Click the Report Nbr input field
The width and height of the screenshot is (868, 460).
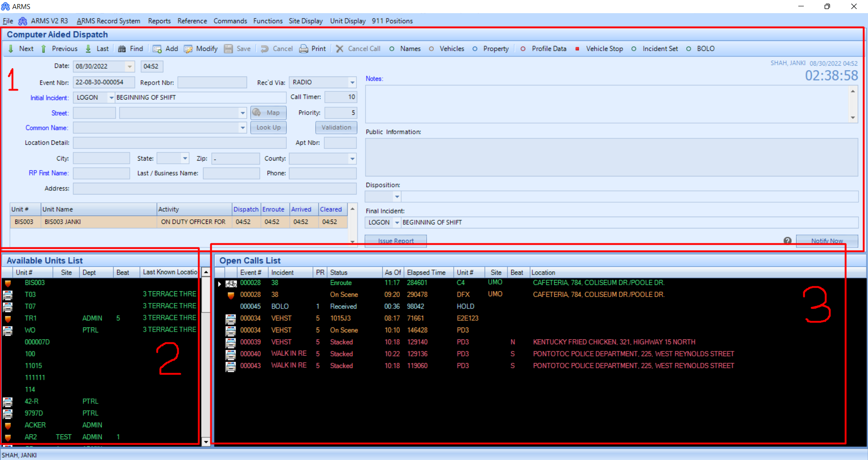[212, 82]
